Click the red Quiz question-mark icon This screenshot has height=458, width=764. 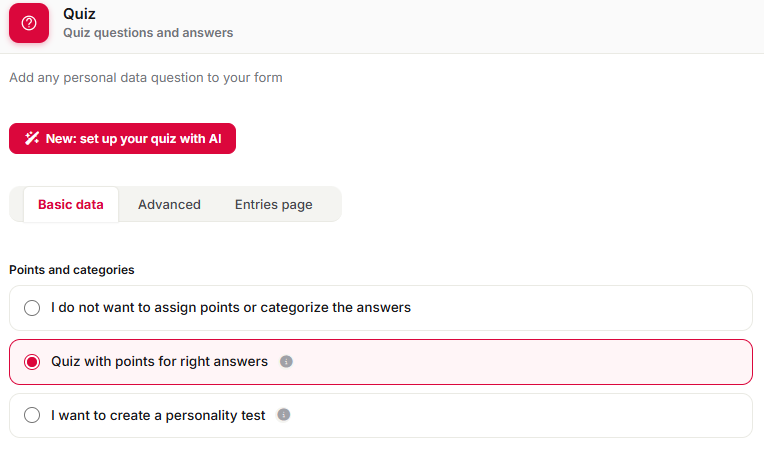(29, 23)
